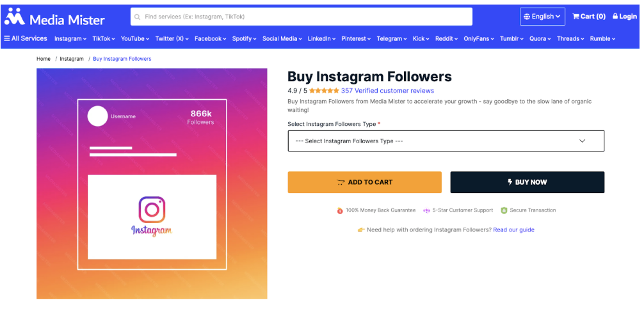Click the hamburger All Services icon
Screen dimensions: 644x312
point(7,38)
